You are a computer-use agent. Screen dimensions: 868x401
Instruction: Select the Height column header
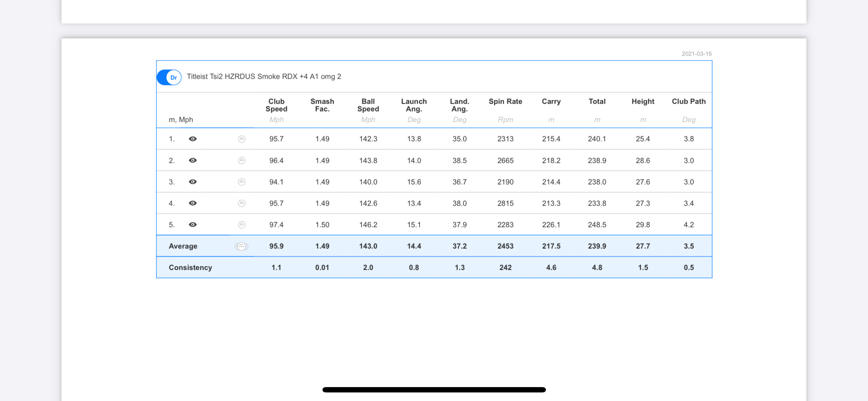point(643,101)
